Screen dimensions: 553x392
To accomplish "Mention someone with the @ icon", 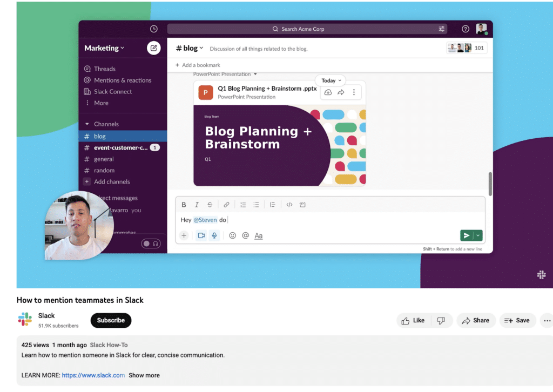I will (x=246, y=235).
